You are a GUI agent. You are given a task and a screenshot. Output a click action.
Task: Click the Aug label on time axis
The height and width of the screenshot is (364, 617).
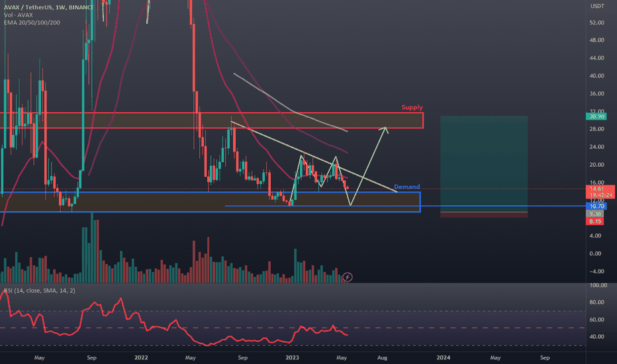click(382, 357)
